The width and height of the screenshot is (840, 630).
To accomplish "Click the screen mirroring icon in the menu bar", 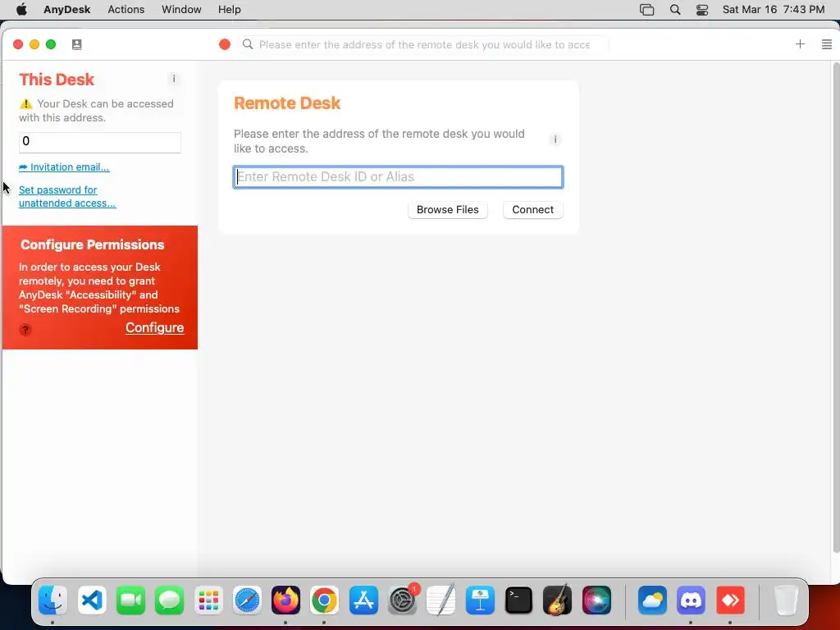I will 646,10.
